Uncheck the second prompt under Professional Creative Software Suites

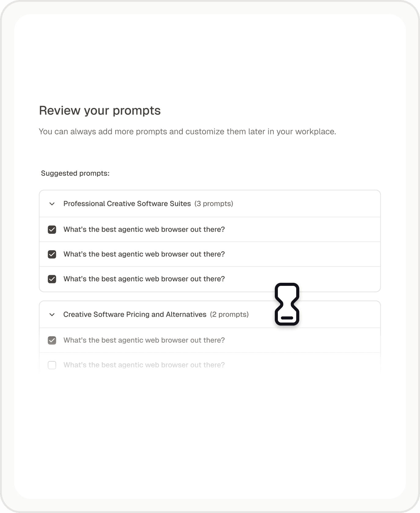(52, 254)
